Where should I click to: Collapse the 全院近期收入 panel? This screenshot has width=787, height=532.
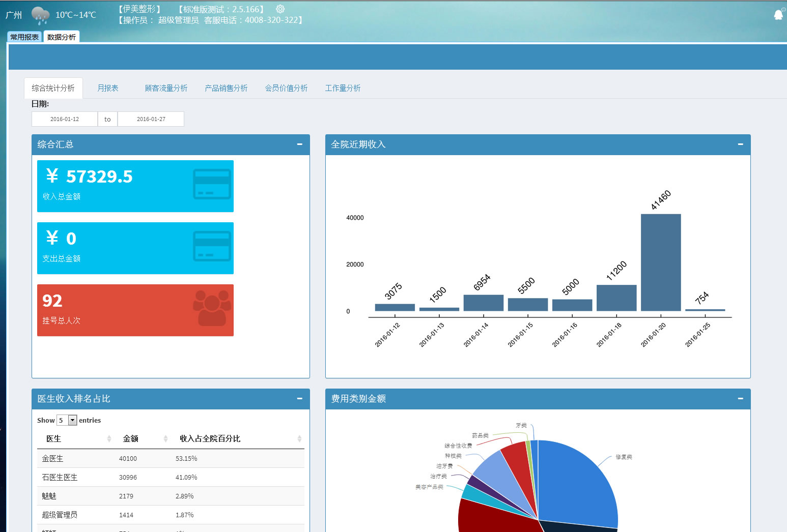pos(741,144)
